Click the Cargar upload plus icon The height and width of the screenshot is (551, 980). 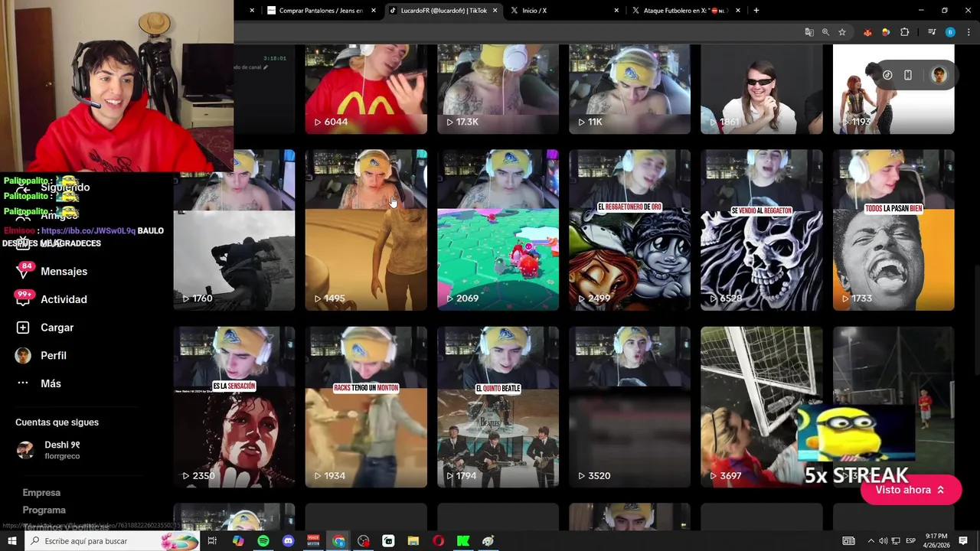23,328
